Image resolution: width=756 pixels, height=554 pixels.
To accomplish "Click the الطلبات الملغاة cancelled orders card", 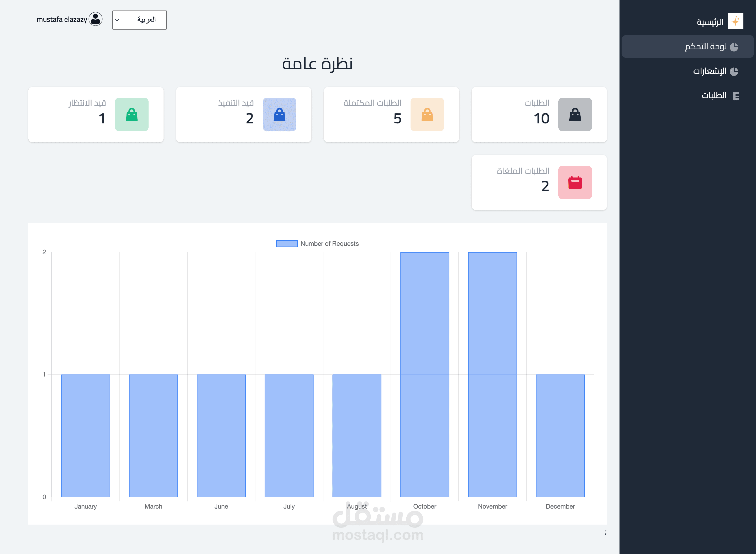I will click(x=539, y=182).
